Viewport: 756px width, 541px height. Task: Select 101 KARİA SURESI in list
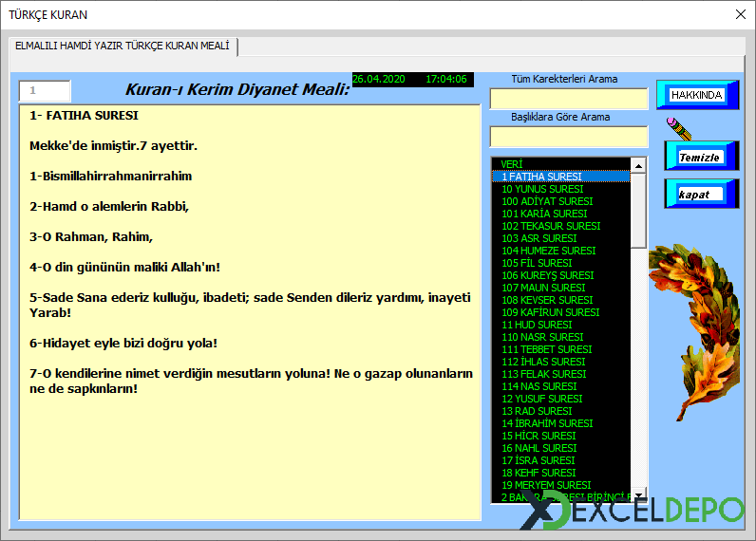pos(561,214)
